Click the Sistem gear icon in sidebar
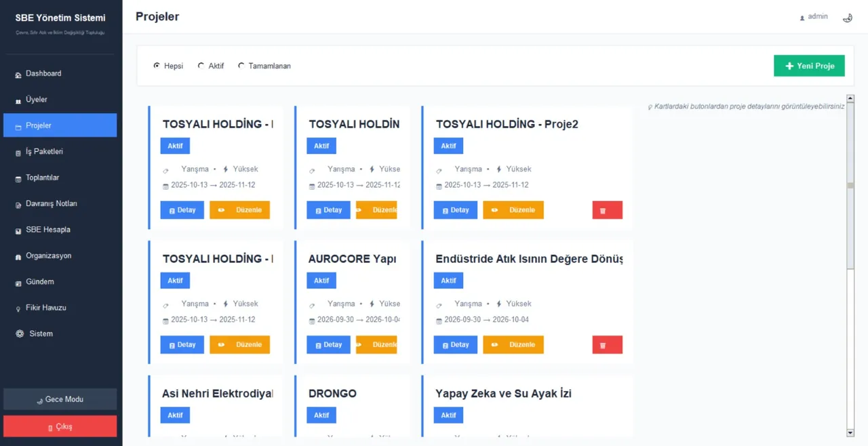 tap(20, 333)
